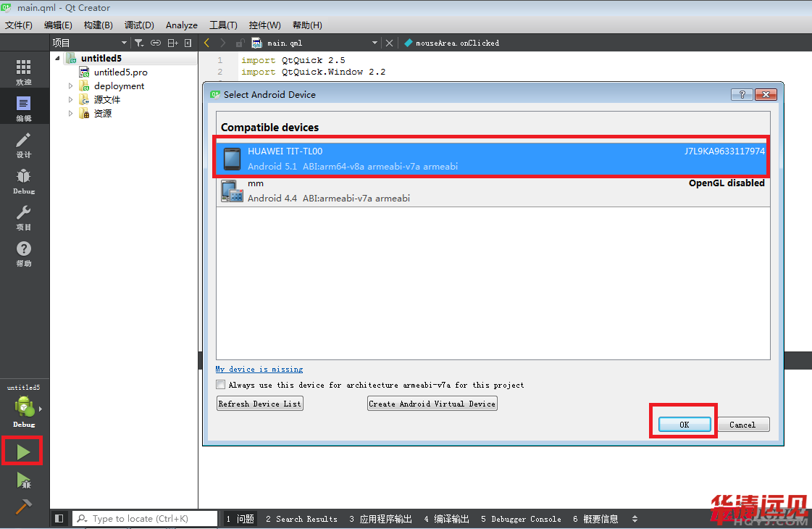The image size is (812, 529).
Task: Click My device is missing link
Action: [259, 370]
